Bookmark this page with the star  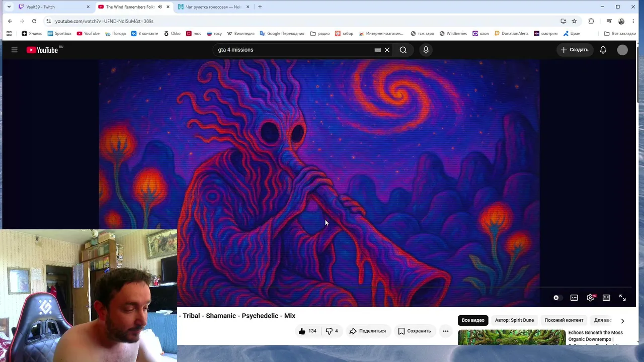click(x=574, y=21)
